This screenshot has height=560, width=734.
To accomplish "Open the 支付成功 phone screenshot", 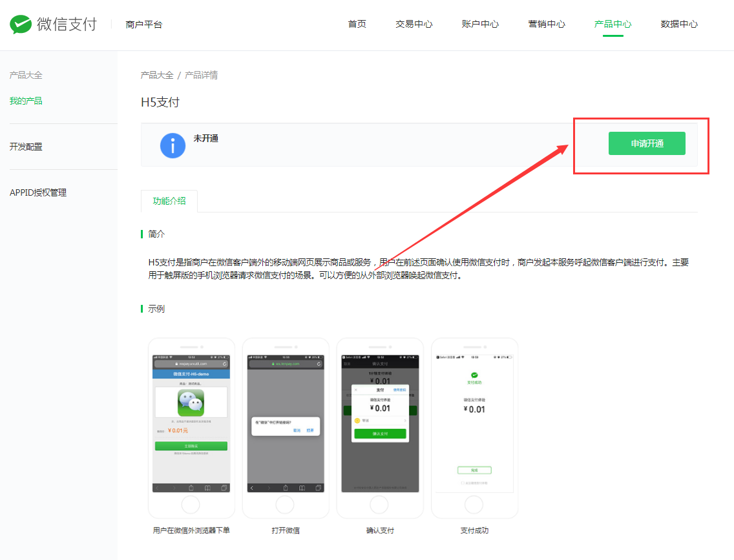I will 474,428.
